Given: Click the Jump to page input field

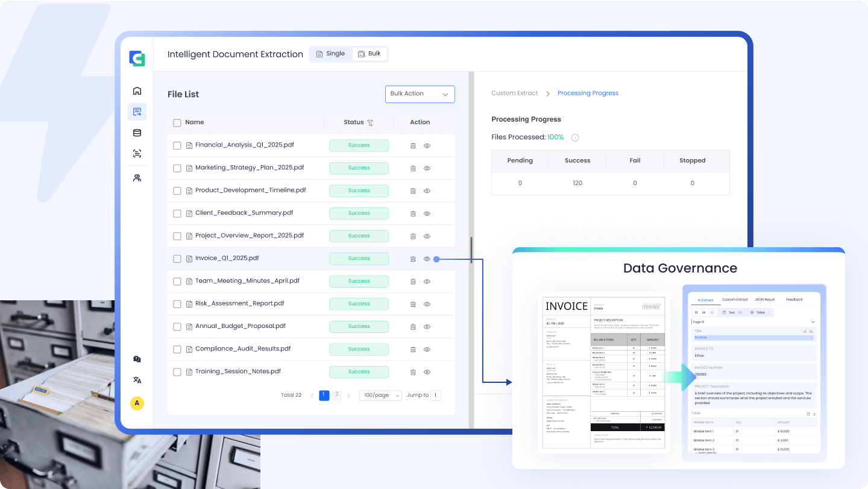Looking at the screenshot, I should coord(435,395).
